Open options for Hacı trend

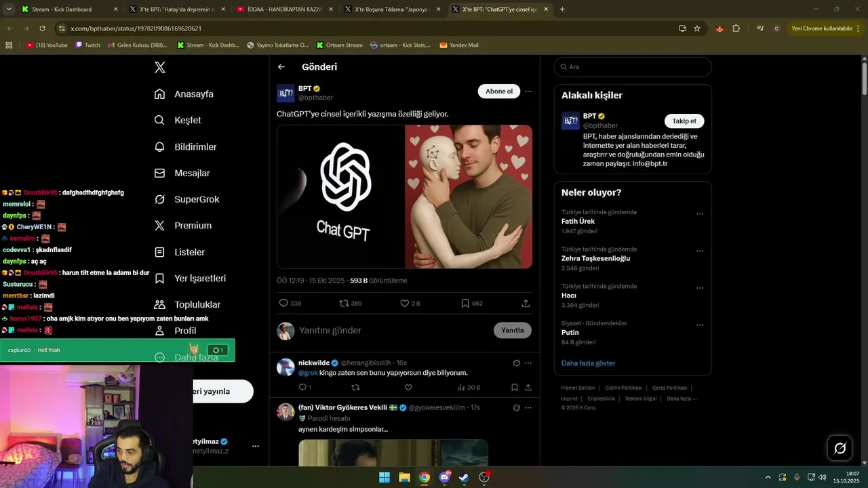[x=700, y=288]
